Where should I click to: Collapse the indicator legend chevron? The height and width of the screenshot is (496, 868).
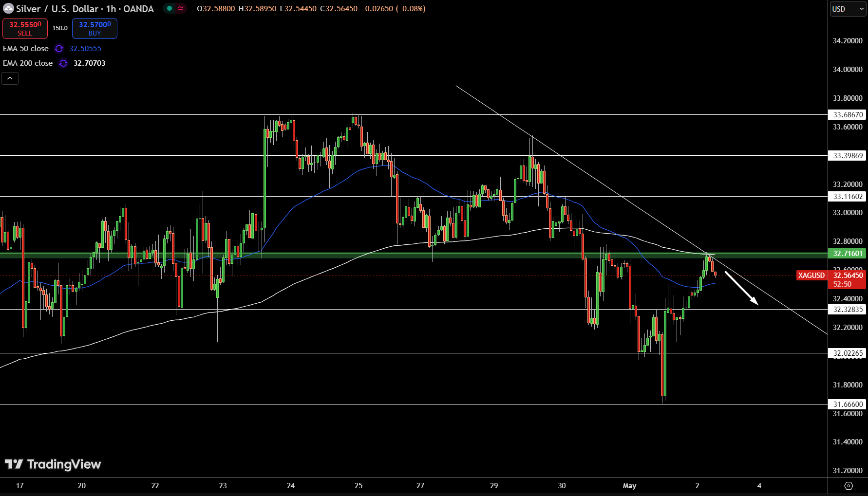pos(10,78)
